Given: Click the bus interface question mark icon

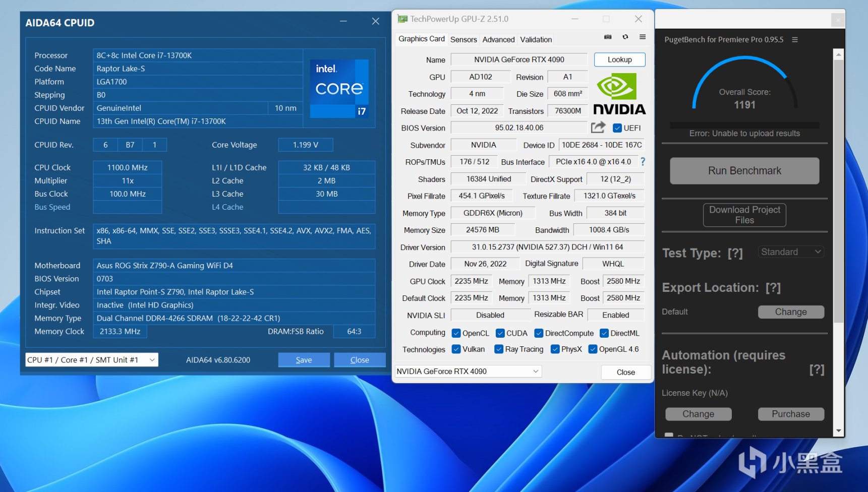Looking at the screenshot, I should pos(643,162).
